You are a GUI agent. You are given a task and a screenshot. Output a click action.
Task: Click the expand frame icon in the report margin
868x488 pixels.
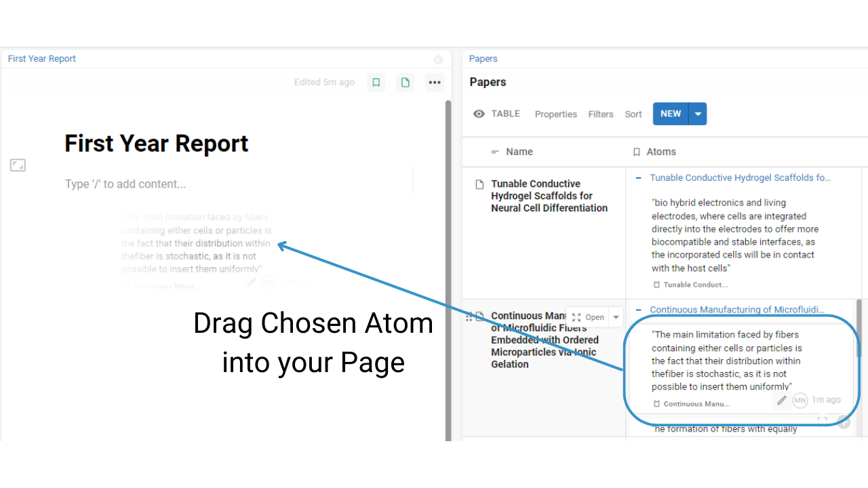click(x=18, y=165)
